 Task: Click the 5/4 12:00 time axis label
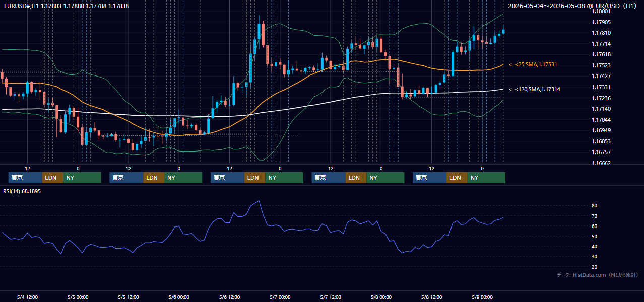(28, 297)
